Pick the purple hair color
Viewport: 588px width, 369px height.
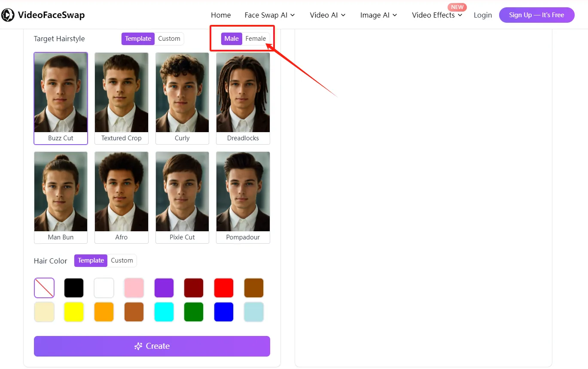[164, 288]
